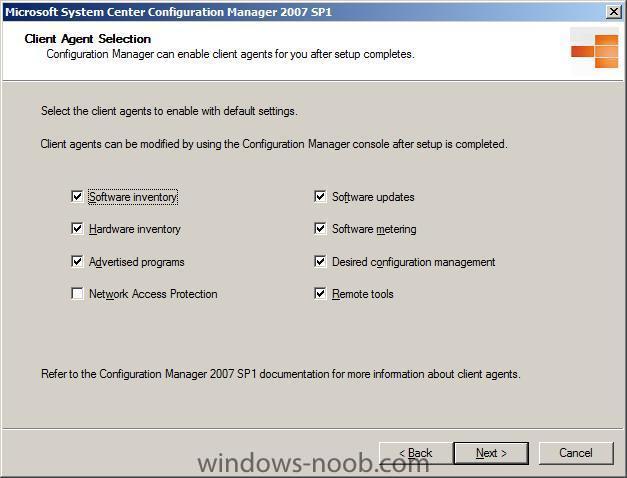The image size is (627, 478).
Task: Go to the previous page with Back
Action: click(x=416, y=453)
